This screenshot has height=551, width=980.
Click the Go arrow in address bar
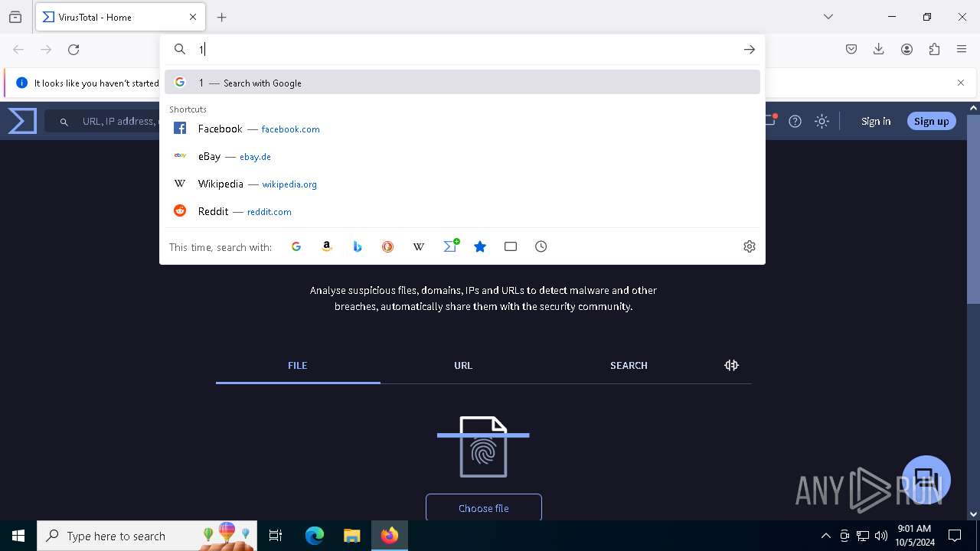point(749,49)
